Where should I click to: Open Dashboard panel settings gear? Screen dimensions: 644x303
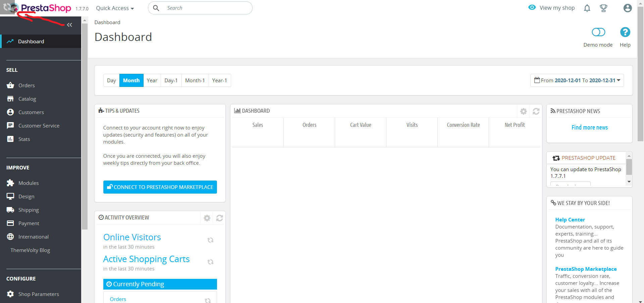pos(523,111)
